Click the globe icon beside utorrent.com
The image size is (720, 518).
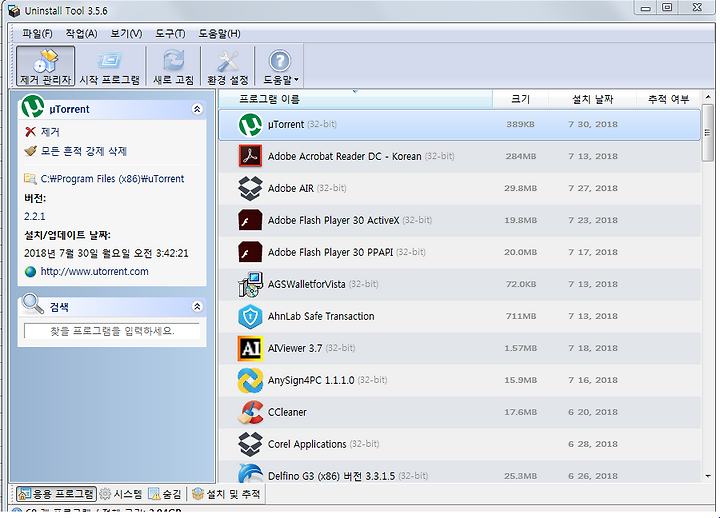[30, 272]
